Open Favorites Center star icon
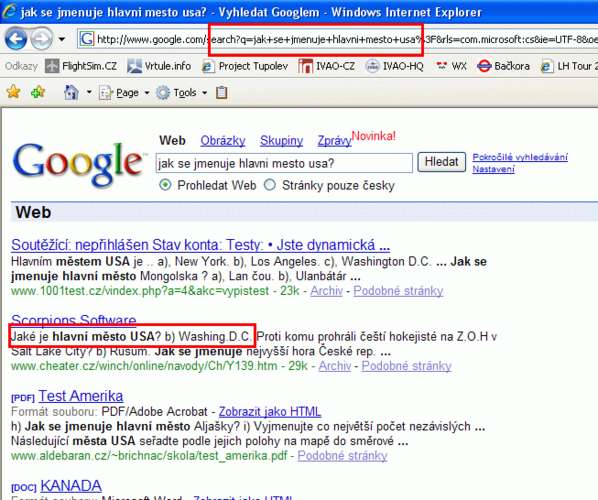Image resolution: width=598 pixels, height=500 pixels. (x=13, y=92)
